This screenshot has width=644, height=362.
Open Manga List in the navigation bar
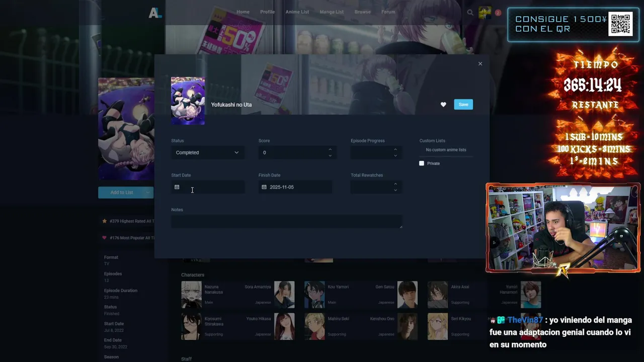point(332,12)
